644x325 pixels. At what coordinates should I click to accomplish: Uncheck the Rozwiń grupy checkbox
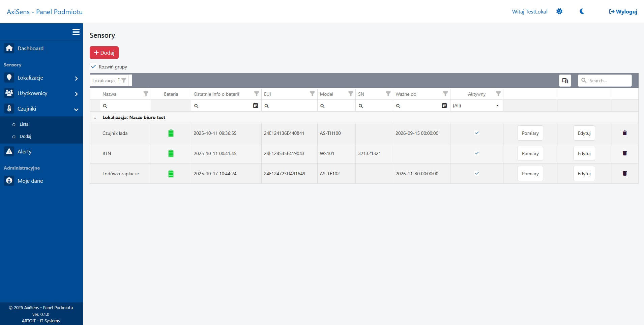pyautogui.click(x=94, y=67)
